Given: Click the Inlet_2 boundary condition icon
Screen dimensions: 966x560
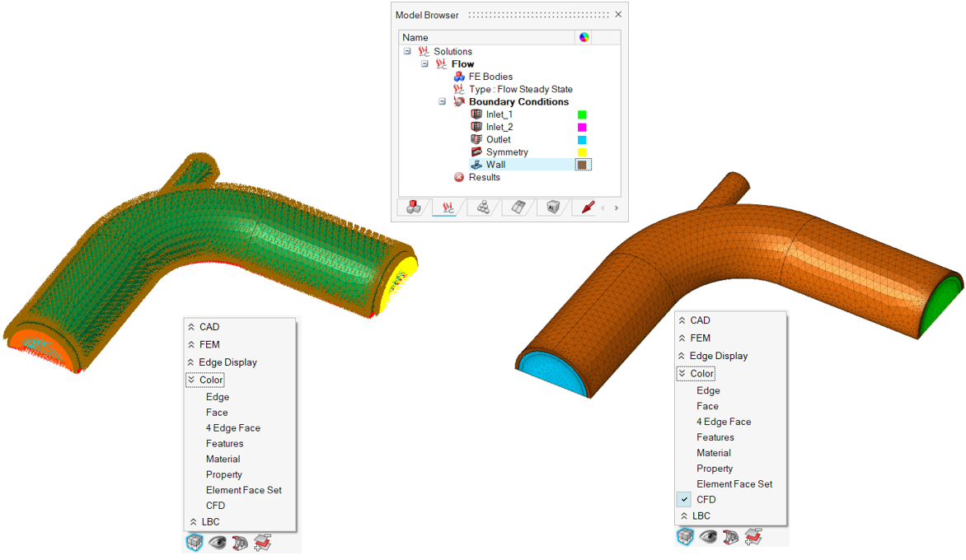Looking at the screenshot, I should pyautogui.click(x=476, y=127).
